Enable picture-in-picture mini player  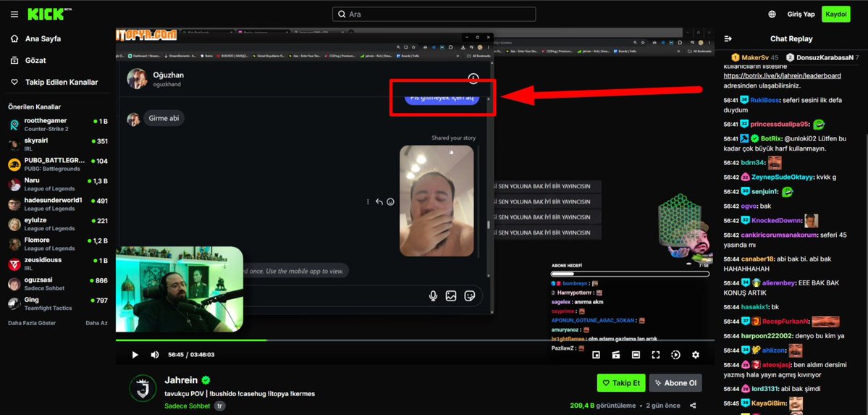[597, 355]
